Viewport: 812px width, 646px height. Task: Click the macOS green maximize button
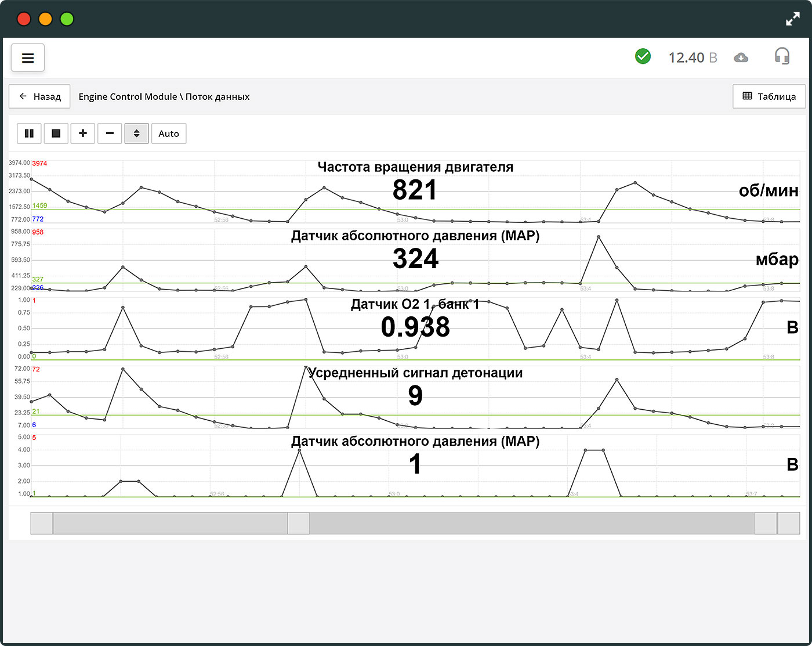[x=67, y=19]
